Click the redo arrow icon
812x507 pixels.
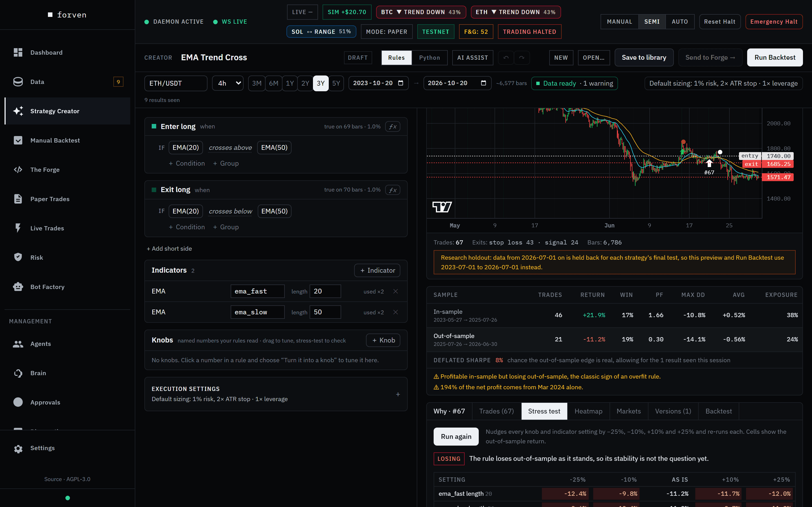point(522,58)
